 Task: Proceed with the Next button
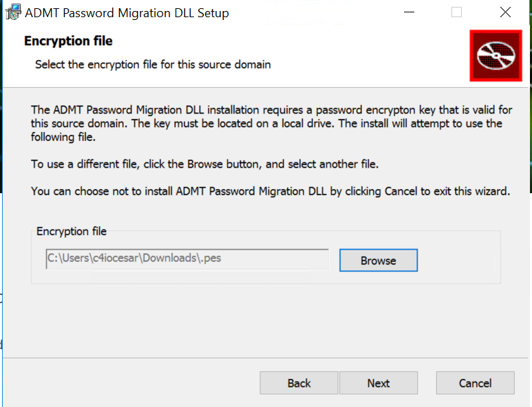pos(378,383)
